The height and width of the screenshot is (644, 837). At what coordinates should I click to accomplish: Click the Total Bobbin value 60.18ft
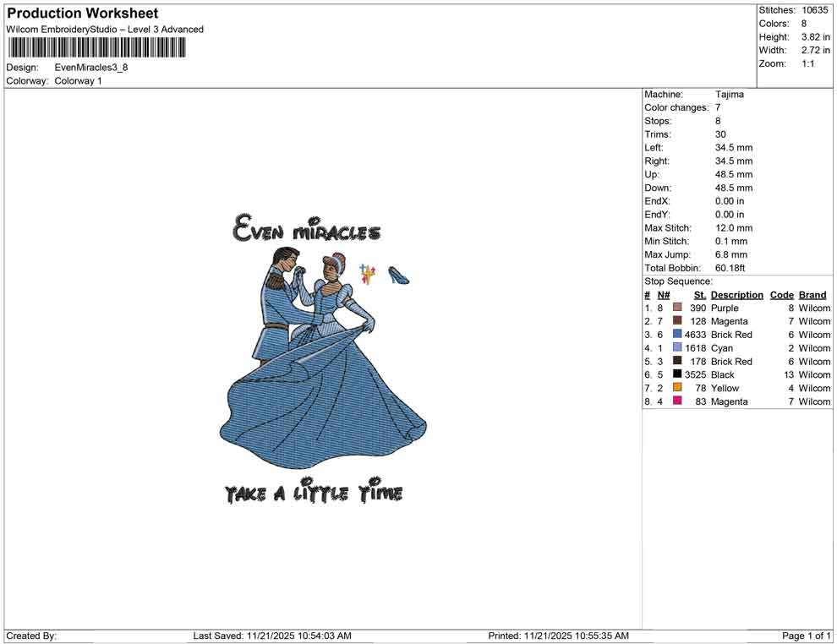(730, 268)
